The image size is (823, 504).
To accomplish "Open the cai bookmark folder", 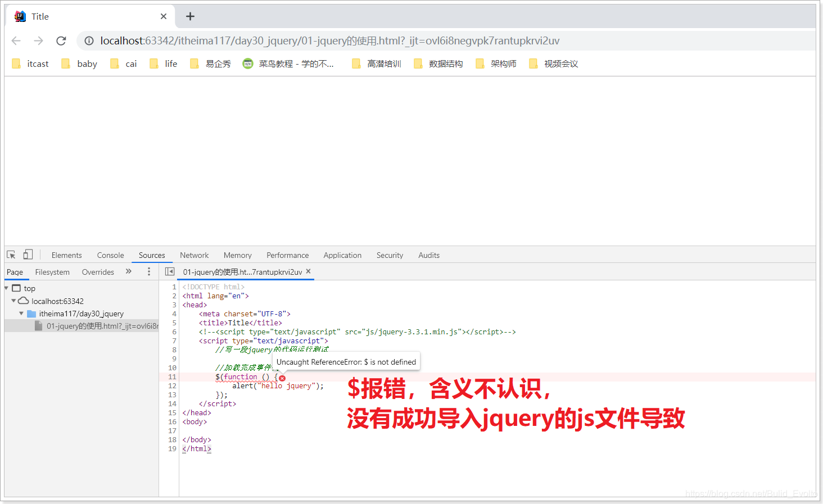I will [x=124, y=63].
